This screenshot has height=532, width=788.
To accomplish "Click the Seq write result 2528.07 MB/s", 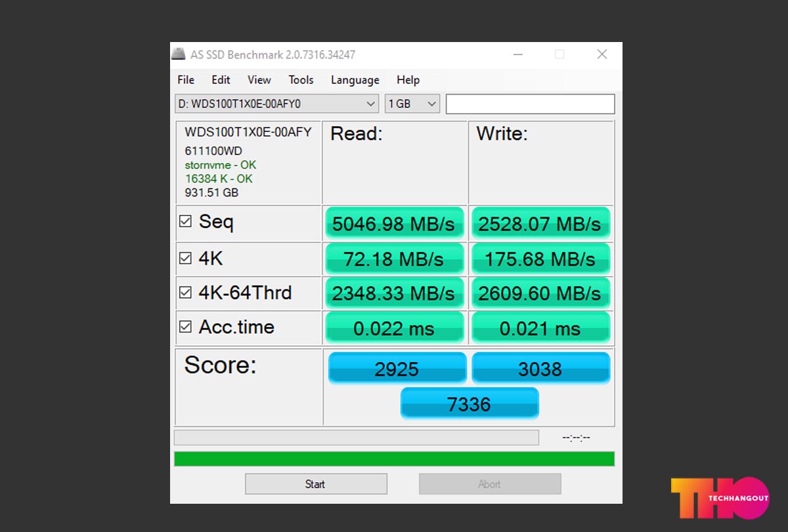I will [540, 224].
